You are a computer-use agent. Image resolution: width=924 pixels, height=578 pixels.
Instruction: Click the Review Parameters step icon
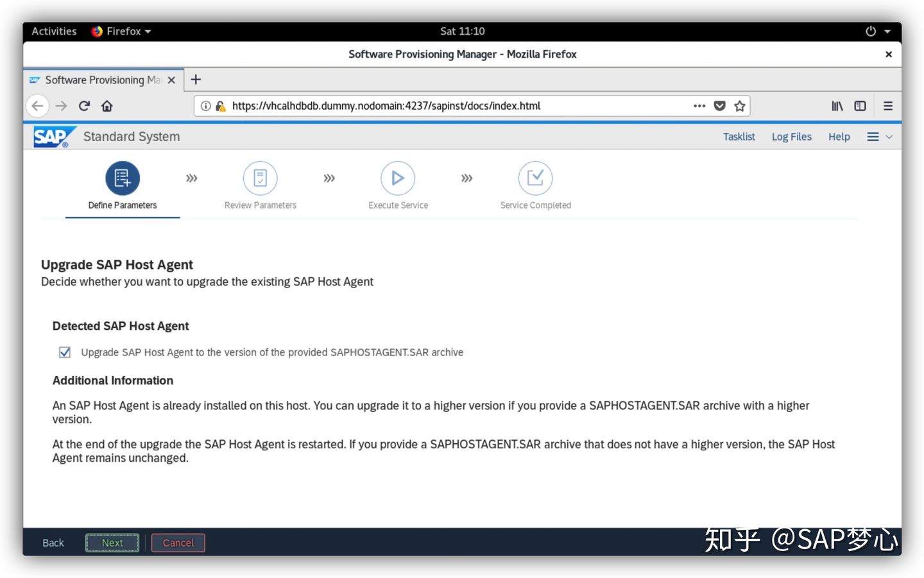click(x=261, y=178)
